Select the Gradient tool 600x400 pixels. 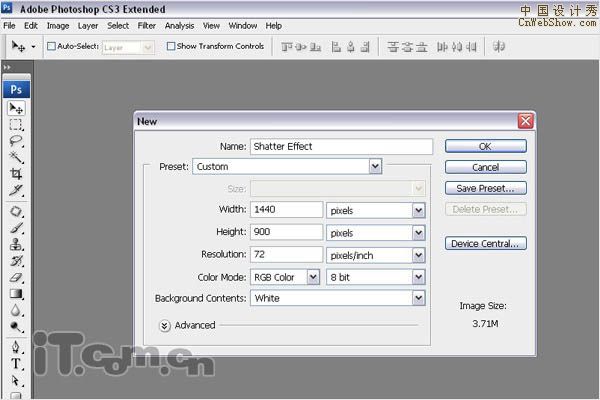[16, 294]
